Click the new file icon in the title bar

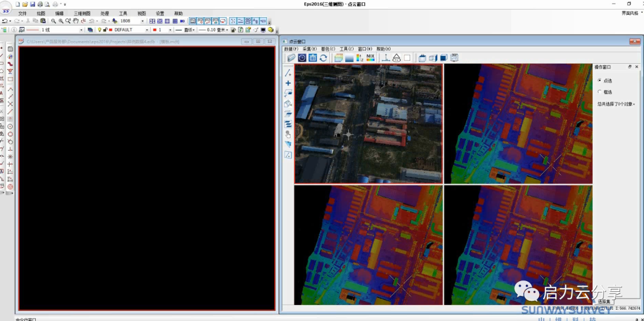tap(18, 4)
